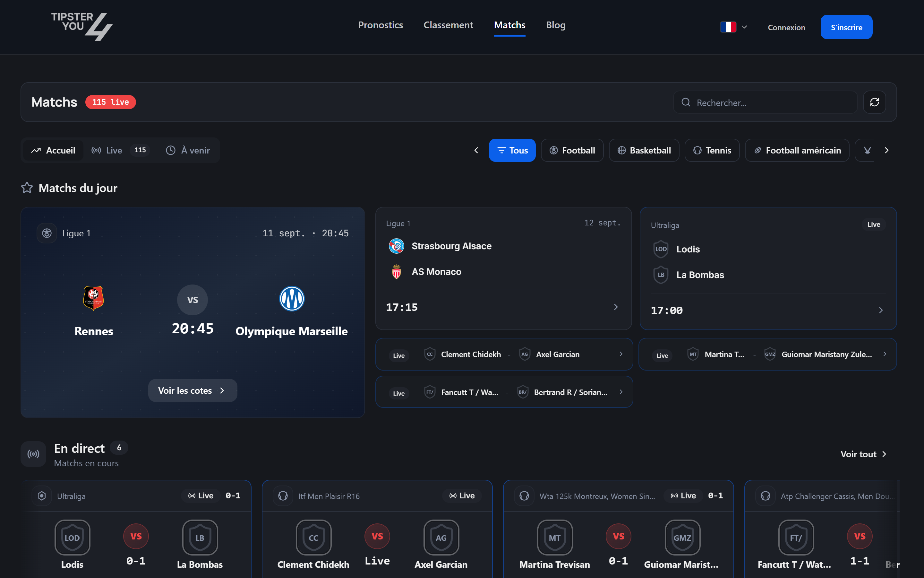
Task: Open Clement Chidekh match row chevron
Action: tap(621, 354)
